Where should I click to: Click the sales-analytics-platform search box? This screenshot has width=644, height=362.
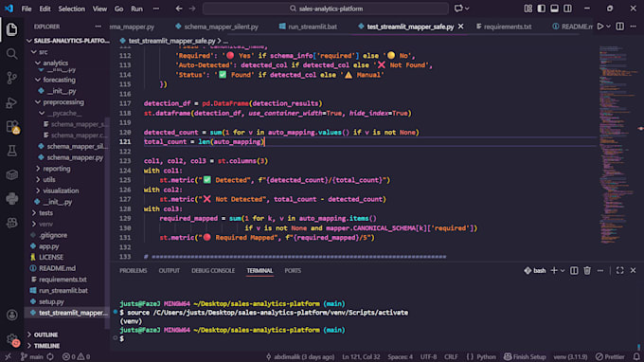pyautogui.click(x=326, y=9)
